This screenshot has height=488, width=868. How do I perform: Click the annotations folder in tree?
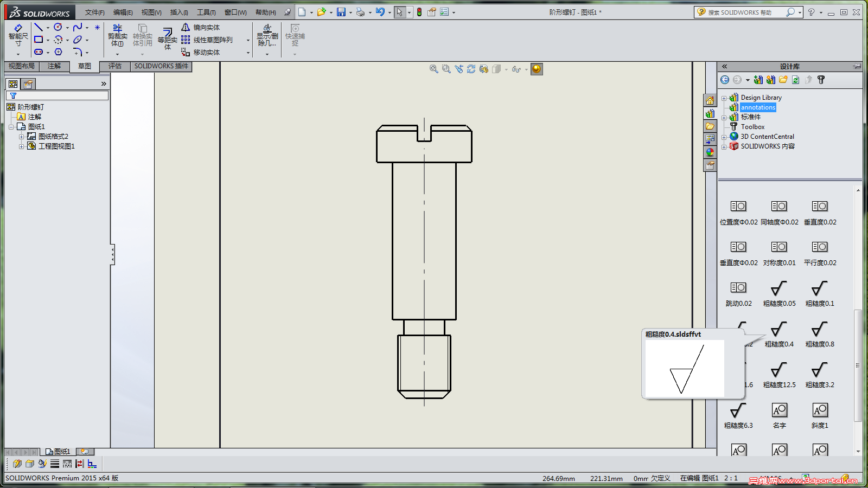pos(758,107)
